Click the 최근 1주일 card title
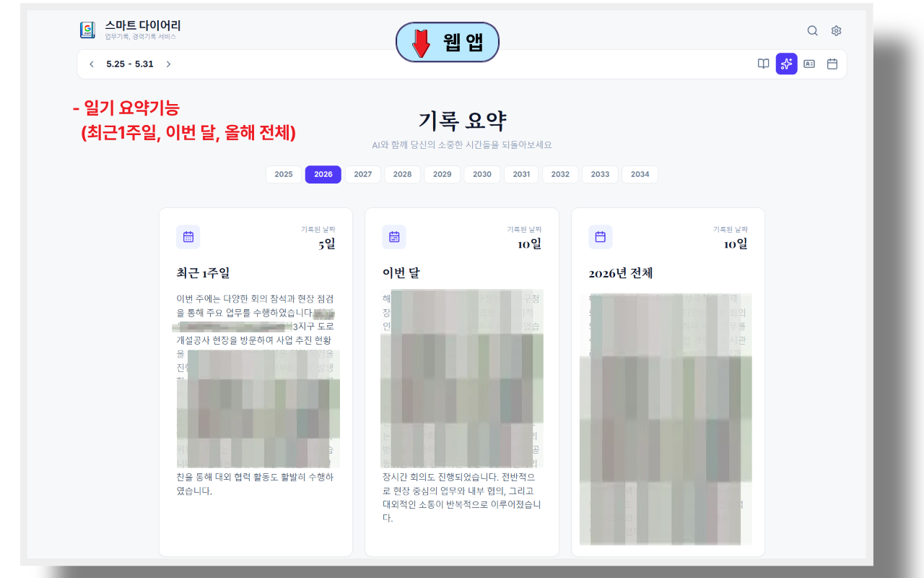924x578 pixels. pos(204,274)
